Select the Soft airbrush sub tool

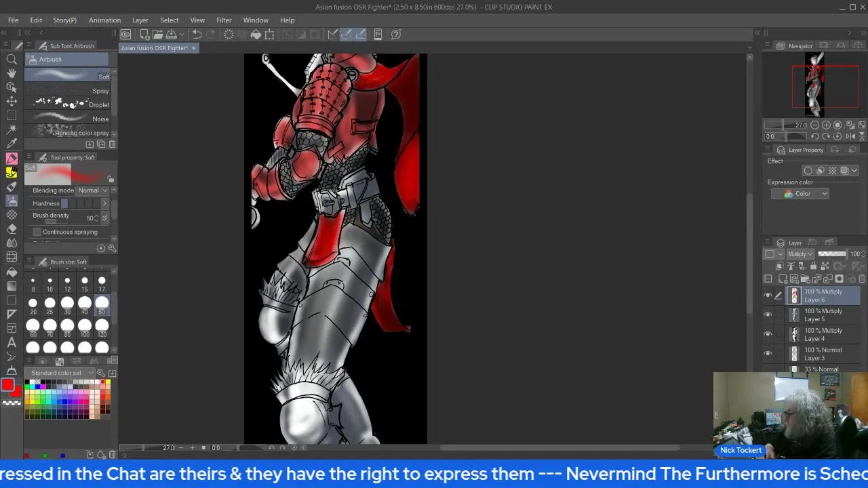pyautogui.click(x=66, y=74)
